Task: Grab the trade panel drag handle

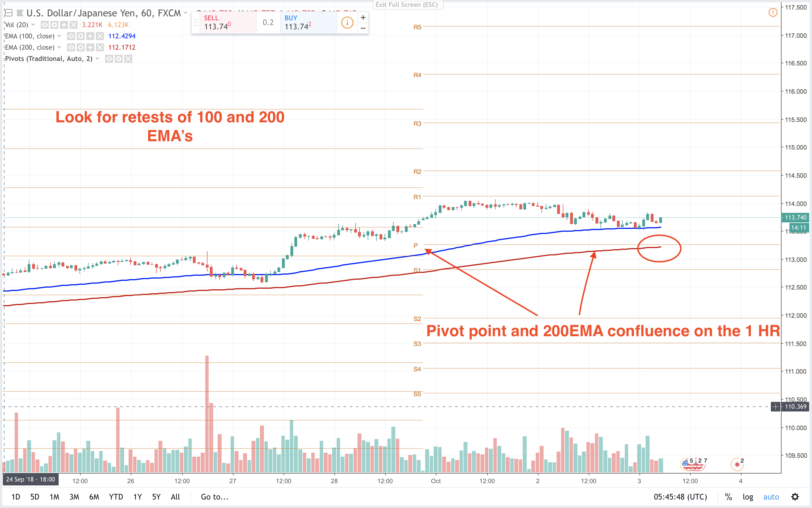Action: click(x=196, y=23)
